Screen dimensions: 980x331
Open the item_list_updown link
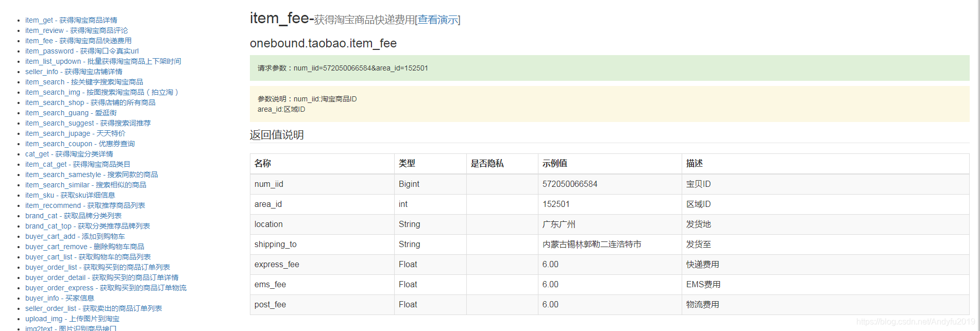click(x=103, y=61)
